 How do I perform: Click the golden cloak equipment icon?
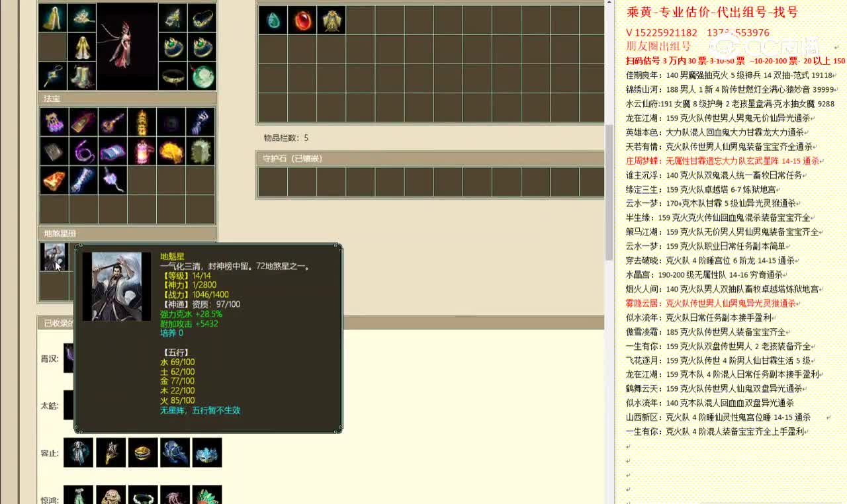click(53, 17)
